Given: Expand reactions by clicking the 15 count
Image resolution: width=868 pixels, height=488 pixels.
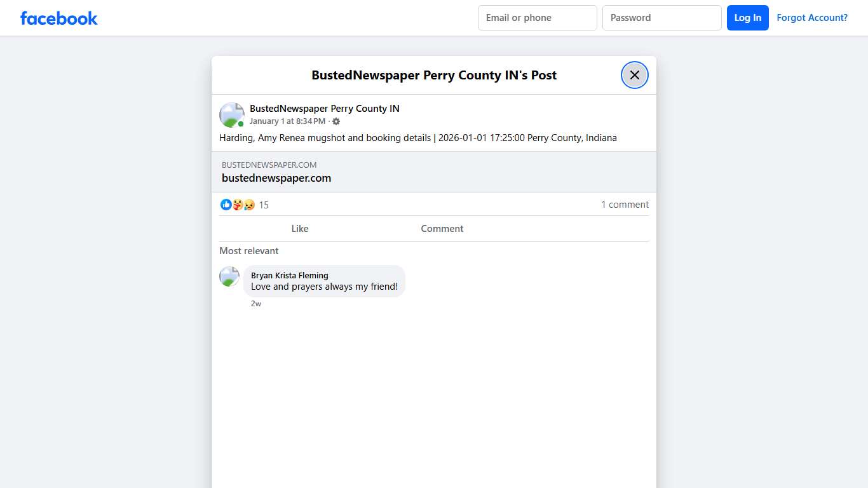Looking at the screenshot, I should 264,205.
